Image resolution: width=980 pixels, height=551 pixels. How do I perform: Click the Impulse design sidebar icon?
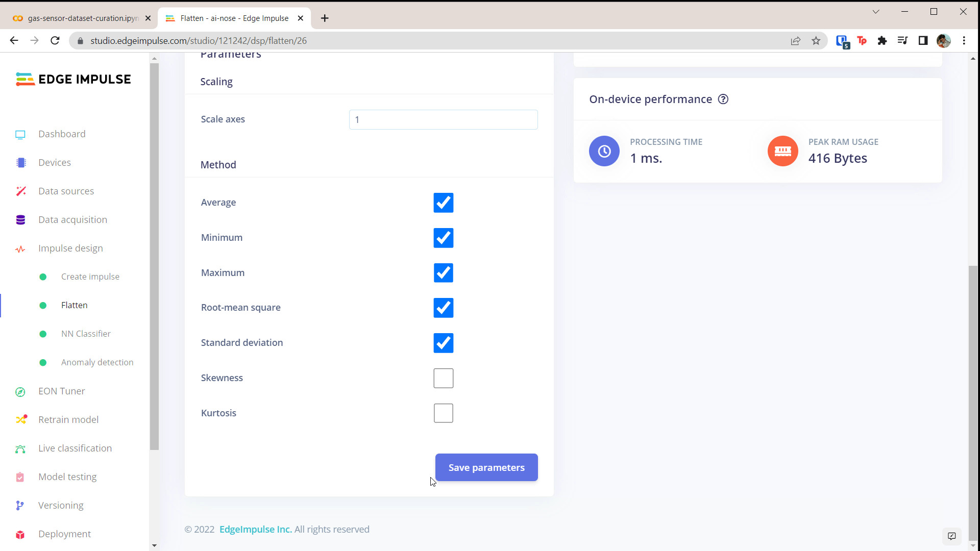pos(21,248)
